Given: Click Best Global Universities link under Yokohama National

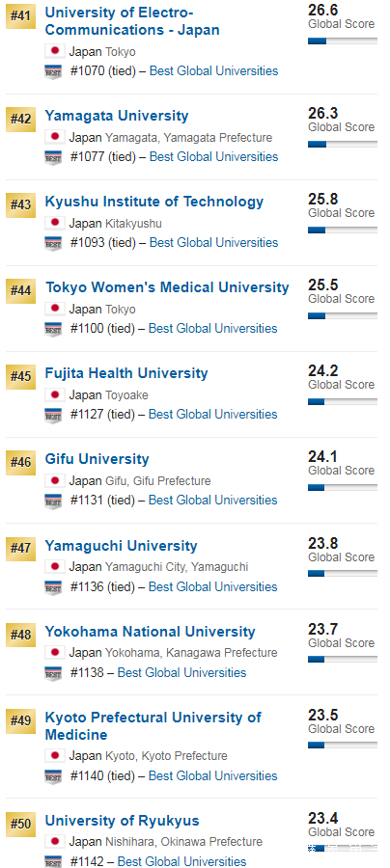Looking at the screenshot, I should click(182, 672).
